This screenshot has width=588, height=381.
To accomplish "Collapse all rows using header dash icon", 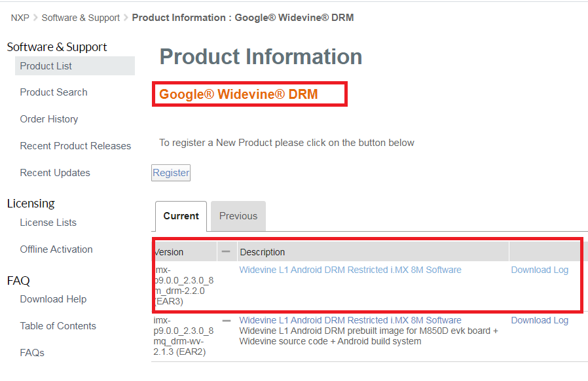I will coord(227,251).
